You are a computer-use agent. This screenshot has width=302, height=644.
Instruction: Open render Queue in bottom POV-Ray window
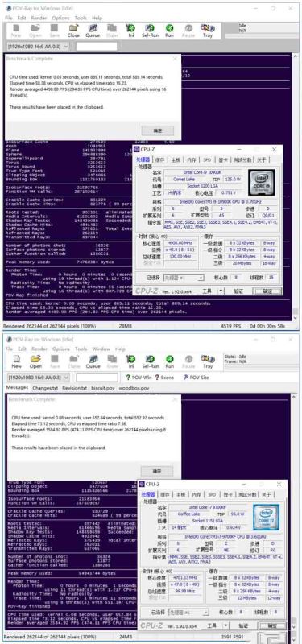coord(93,361)
